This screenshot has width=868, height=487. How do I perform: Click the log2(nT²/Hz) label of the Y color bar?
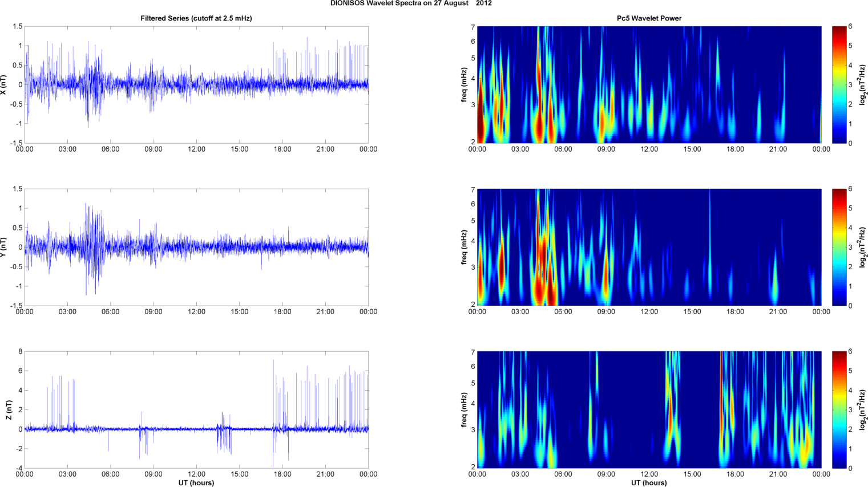(863, 247)
